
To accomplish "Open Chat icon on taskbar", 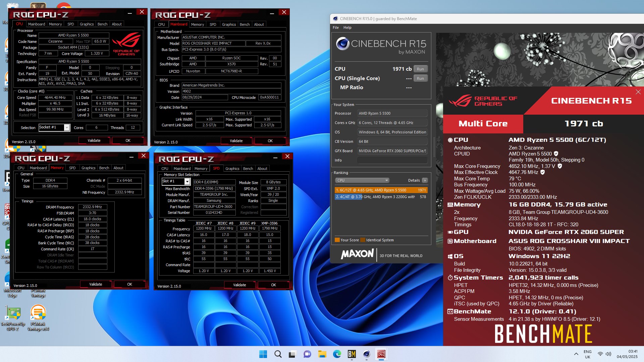I will [x=307, y=354].
